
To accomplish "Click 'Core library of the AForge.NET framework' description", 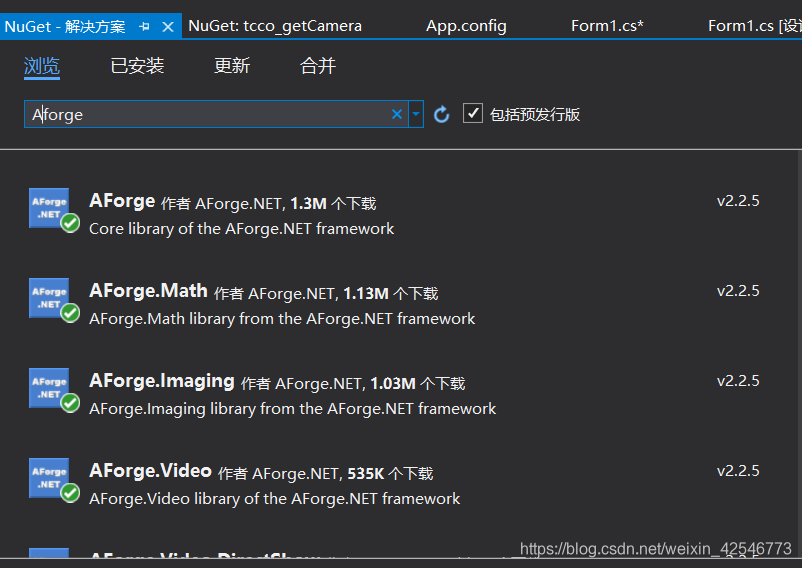I will coord(241,229).
